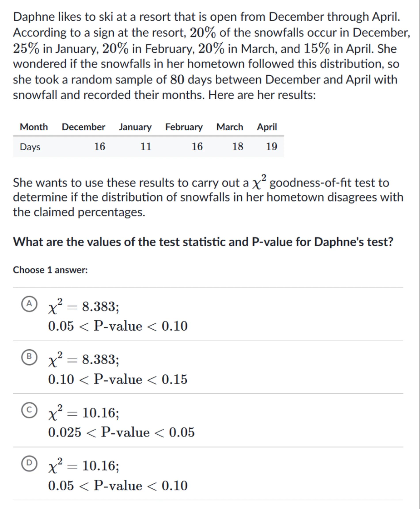Click the March column header
Viewport: 420px width, 509px height.
[230, 127]
